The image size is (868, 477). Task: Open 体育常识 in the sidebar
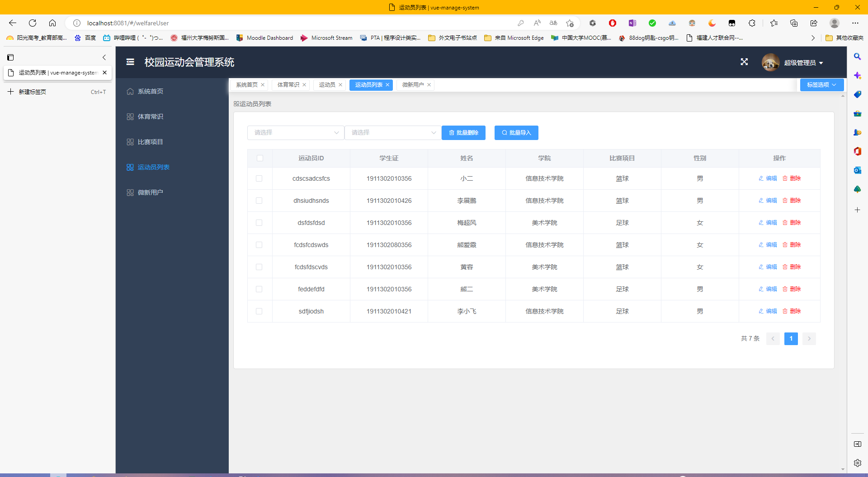click(x=172, y=117)
